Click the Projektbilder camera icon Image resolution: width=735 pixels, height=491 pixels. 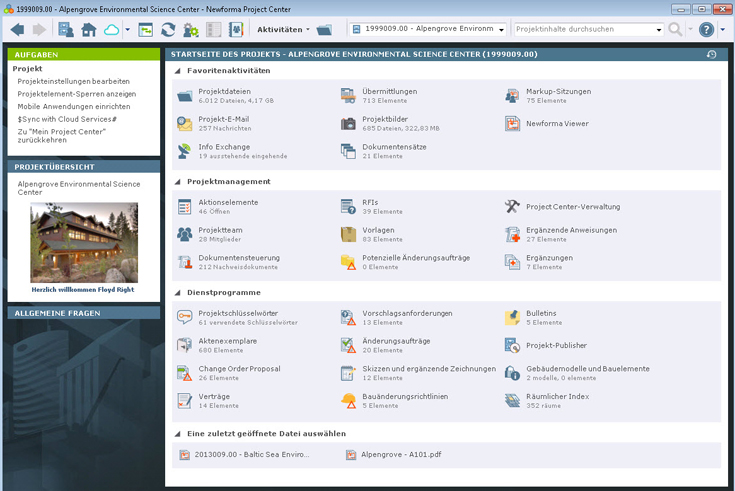348,124
